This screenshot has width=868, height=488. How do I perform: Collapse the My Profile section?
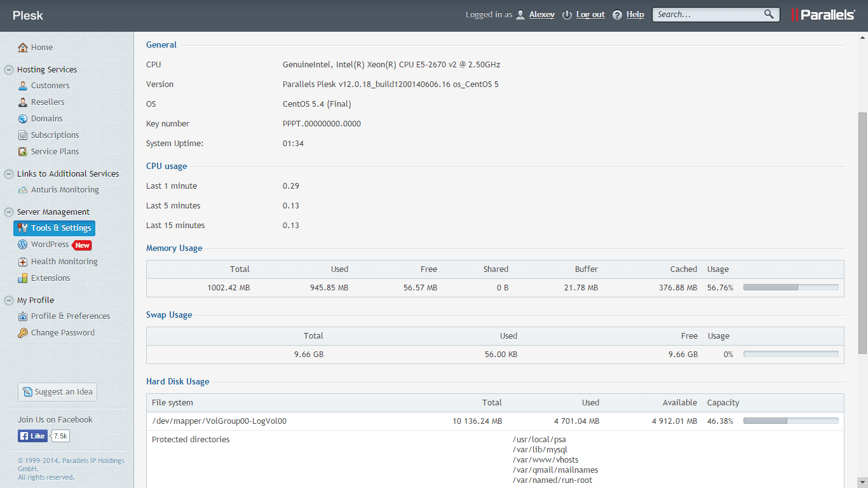9,301
